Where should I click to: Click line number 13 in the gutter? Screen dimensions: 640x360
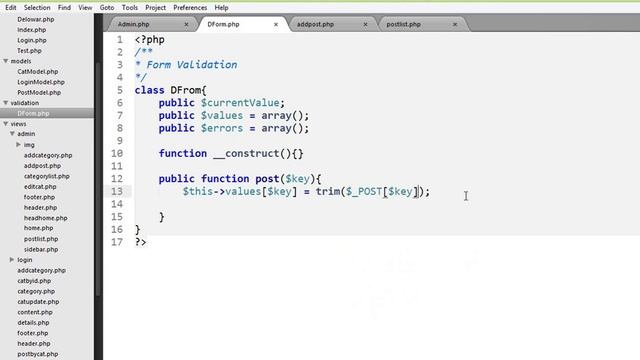pos(117,191)
